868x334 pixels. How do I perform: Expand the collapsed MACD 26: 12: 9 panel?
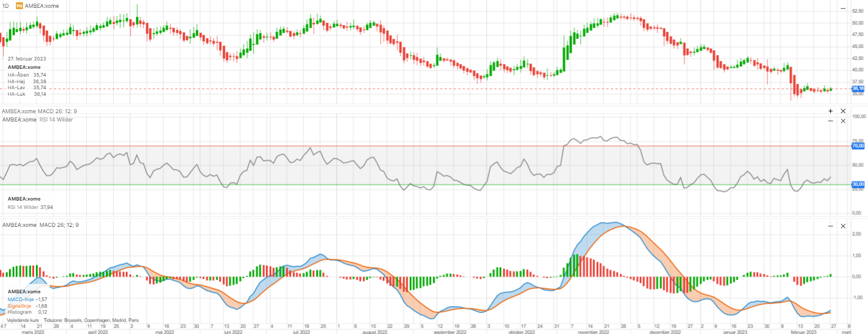coord(830,111)
